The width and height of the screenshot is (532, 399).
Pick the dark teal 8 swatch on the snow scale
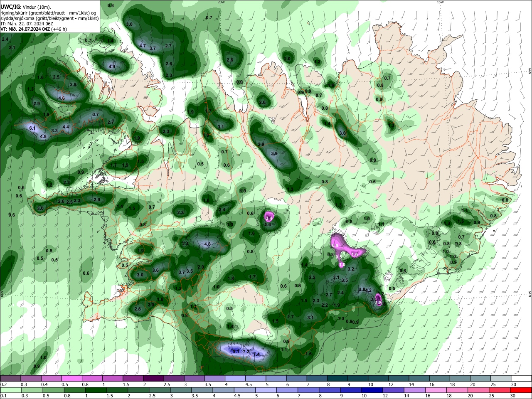pos(337,379)
